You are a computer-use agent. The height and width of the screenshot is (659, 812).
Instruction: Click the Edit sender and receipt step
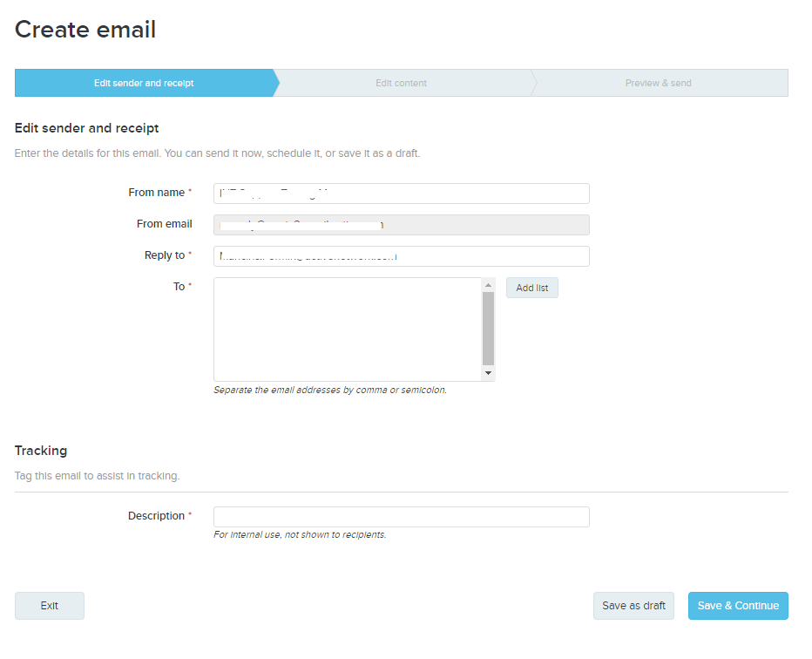[x=144, y=83]
